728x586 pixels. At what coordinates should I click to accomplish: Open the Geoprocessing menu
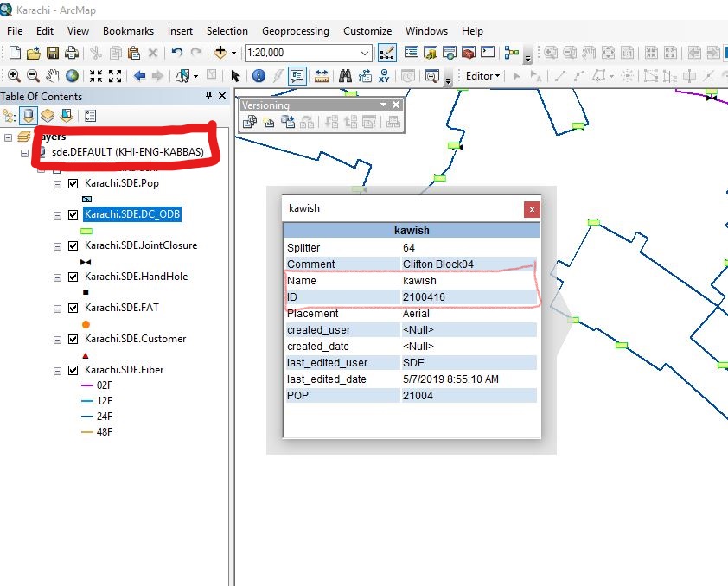point(296,30)
